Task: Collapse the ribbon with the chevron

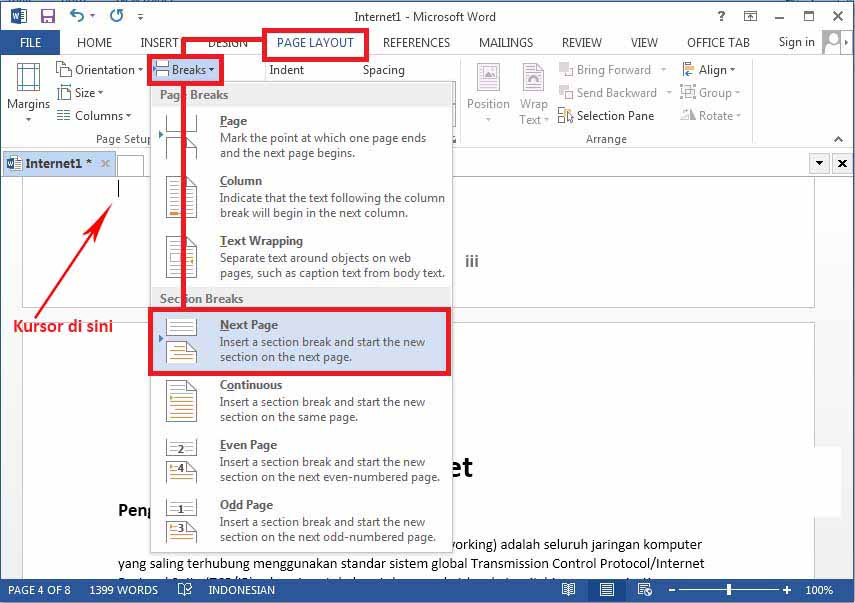Action: pyautogui.click(x=838, y=139)
